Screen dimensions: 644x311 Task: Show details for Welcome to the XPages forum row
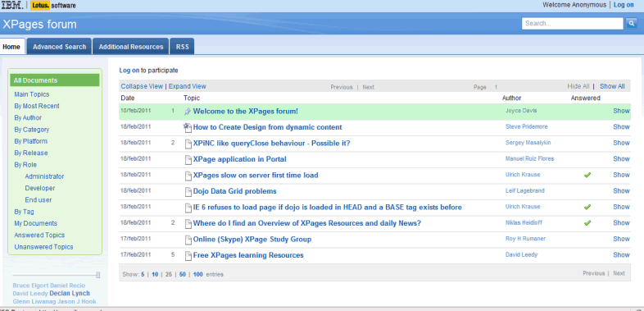[621, 111]
